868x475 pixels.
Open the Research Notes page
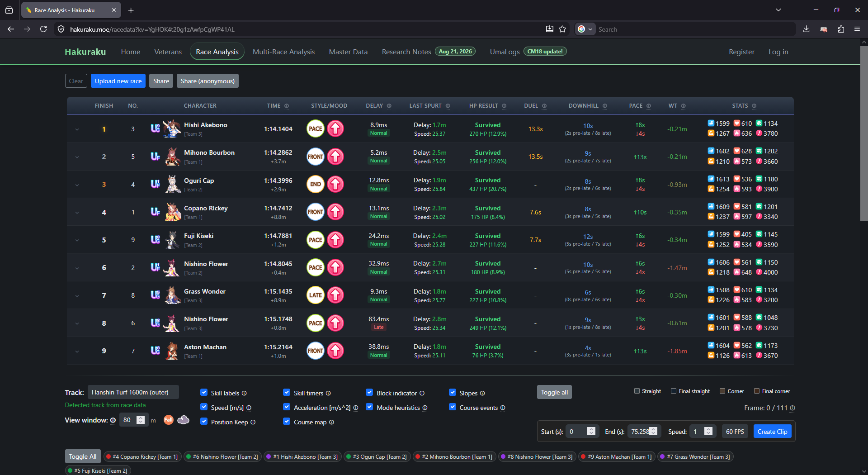[x=406, y=52]
